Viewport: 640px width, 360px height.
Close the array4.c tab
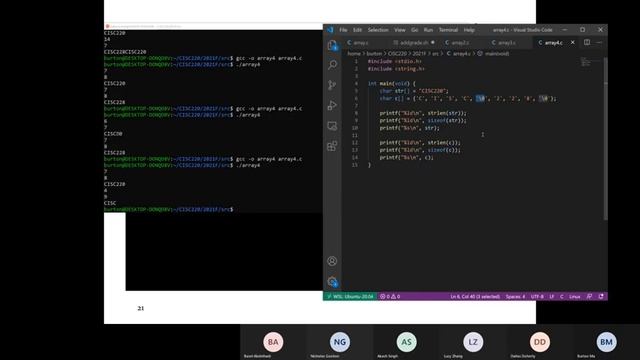coord(573,42)
